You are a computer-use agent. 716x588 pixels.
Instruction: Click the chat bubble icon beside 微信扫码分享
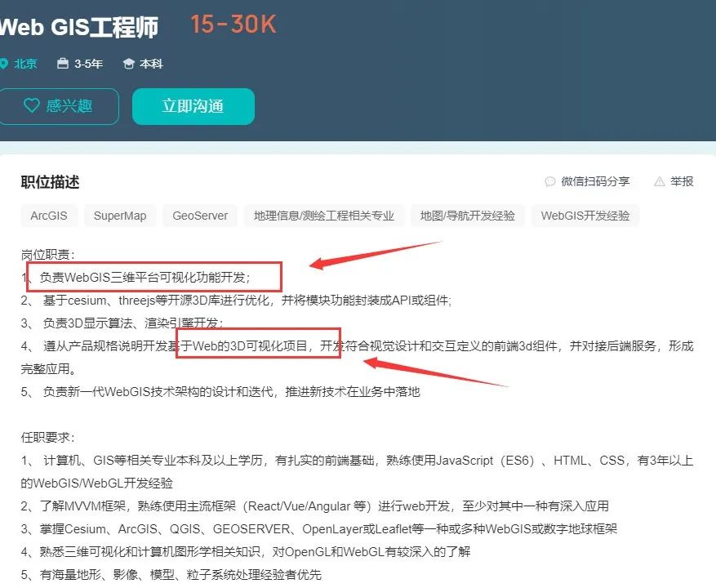tap(550, 182)
